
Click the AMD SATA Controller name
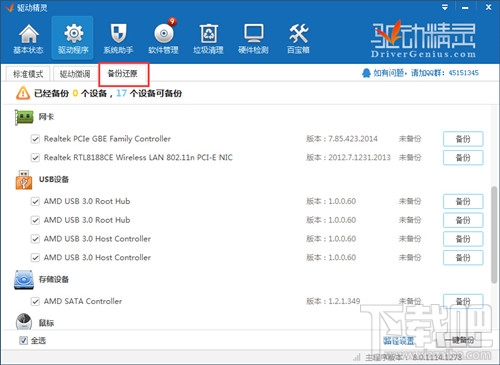83,301
